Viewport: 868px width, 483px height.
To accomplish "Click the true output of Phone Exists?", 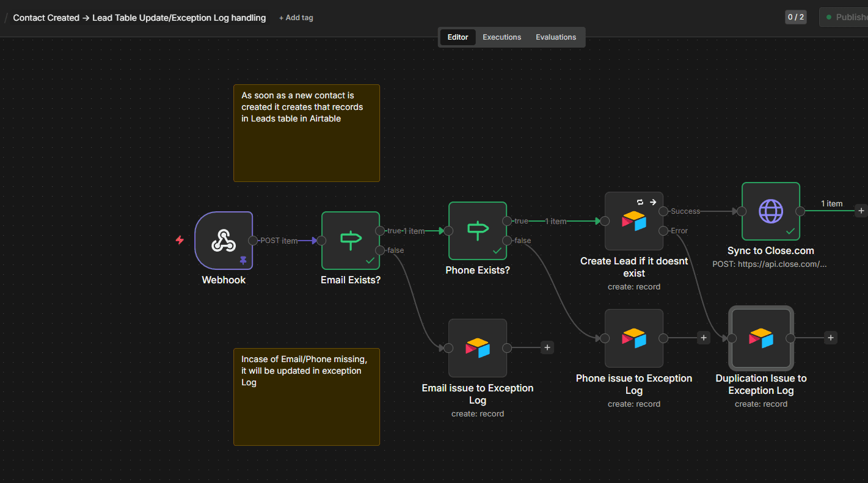I will tap(507, 221).
